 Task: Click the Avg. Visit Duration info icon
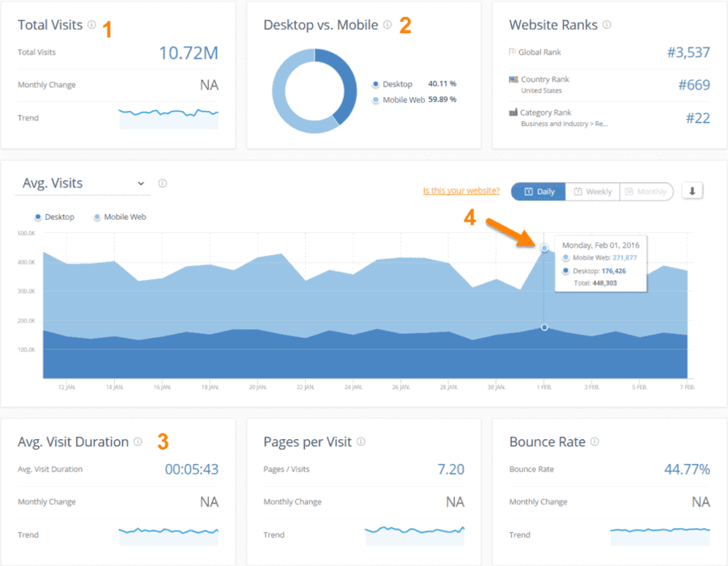[138, 441]
